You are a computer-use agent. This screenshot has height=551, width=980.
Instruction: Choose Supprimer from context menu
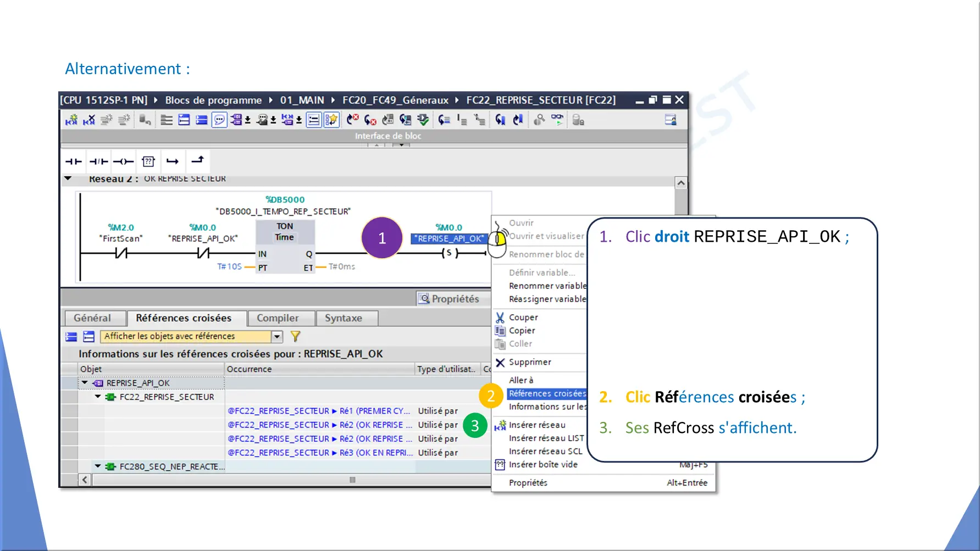530,362
